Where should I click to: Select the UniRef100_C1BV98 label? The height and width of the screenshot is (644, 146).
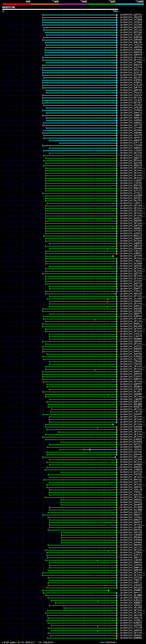(x=131, y=560)
